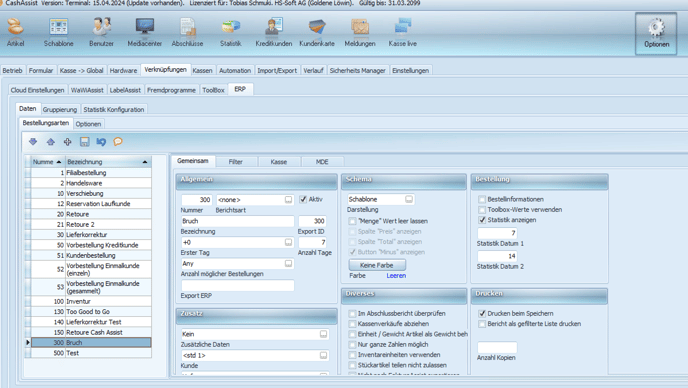Toggle "Menge" Wert leer lassen checkbox

point(352,221)
